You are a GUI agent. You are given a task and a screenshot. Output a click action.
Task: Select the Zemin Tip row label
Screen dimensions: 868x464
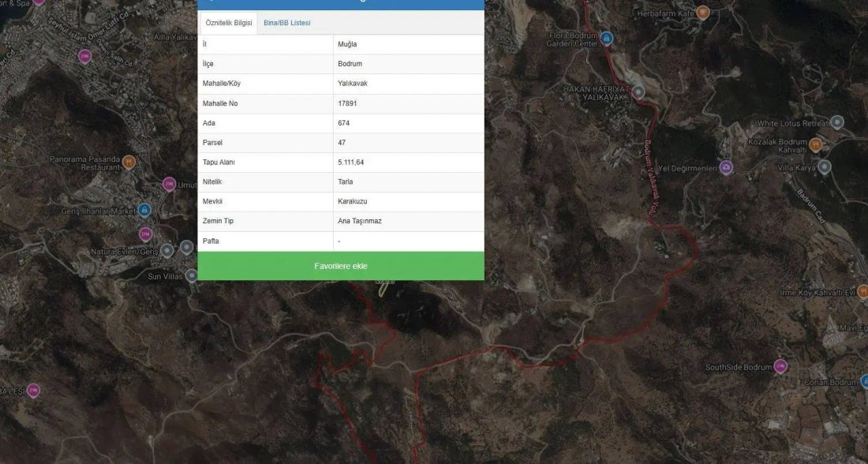[218, 221]
